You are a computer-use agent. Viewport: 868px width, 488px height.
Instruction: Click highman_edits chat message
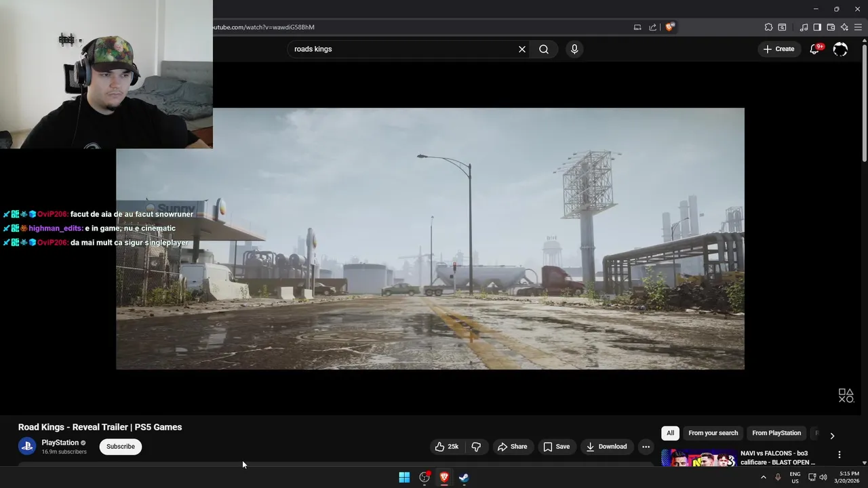pyautogui.click(x=89, y=228)
